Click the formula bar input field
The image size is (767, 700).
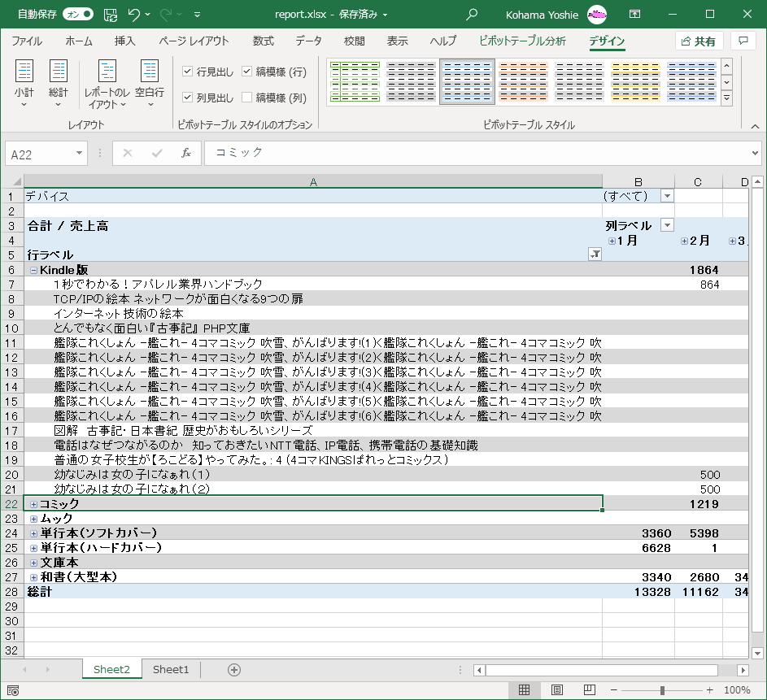(x=477, y=153)
